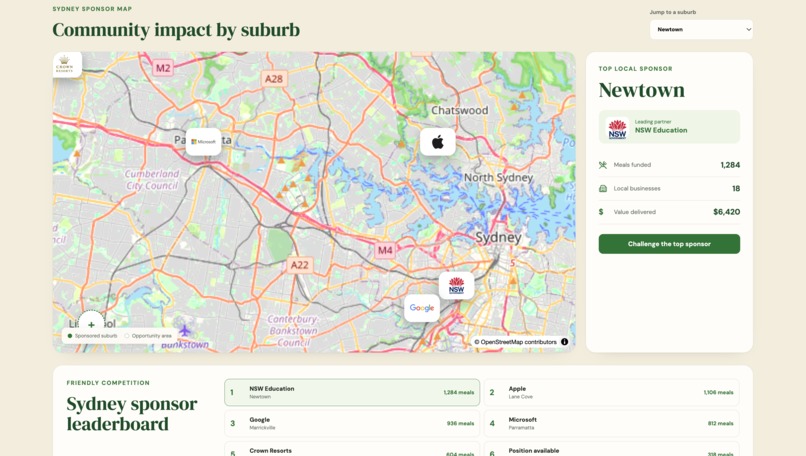
Task: Click the airport plane icon near Bankstown
Action: coord(185,330)
